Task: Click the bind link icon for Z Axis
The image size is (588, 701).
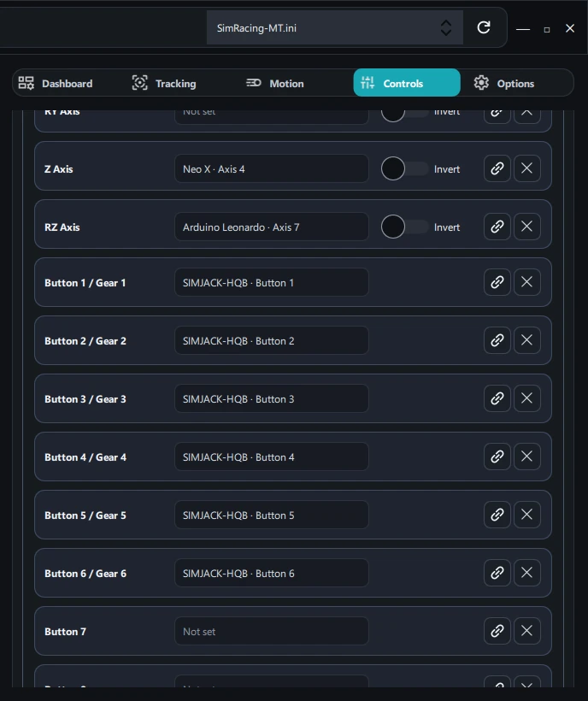Action: click(x=497, y=168)
